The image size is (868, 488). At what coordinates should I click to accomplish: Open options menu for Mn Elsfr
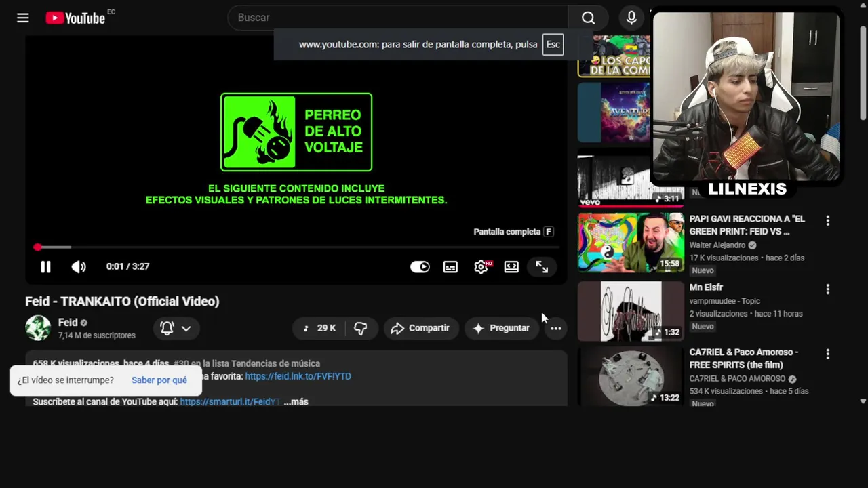point(827,289)
